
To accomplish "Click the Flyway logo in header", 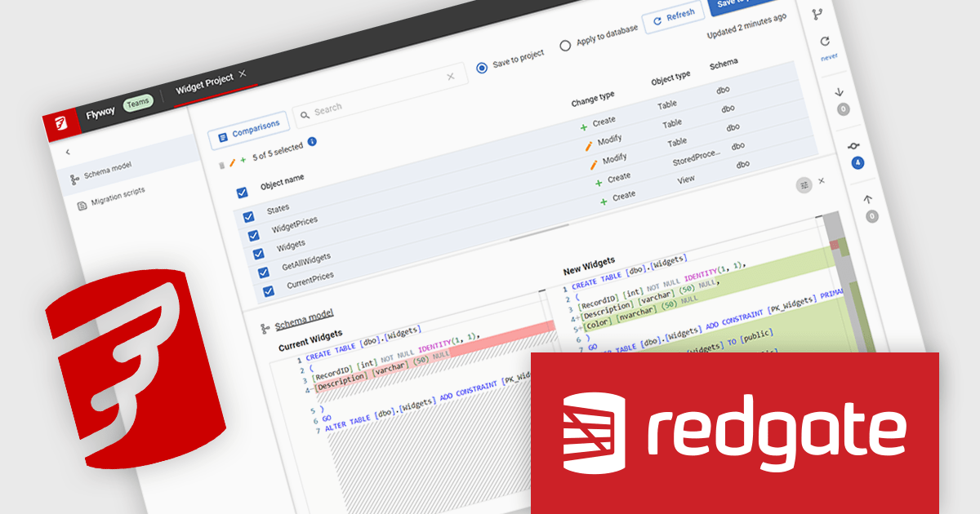I will pyautogui.click(x=60, y=123).
